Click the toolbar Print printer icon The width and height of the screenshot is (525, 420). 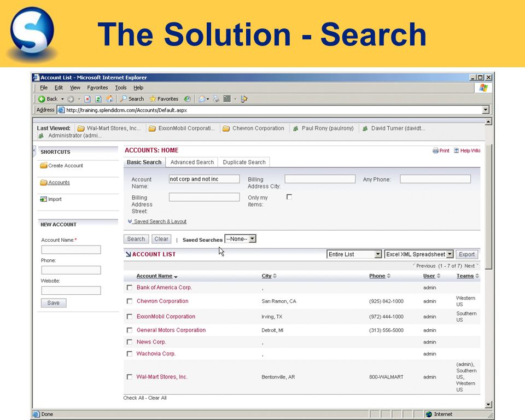[x=216, y=99]
